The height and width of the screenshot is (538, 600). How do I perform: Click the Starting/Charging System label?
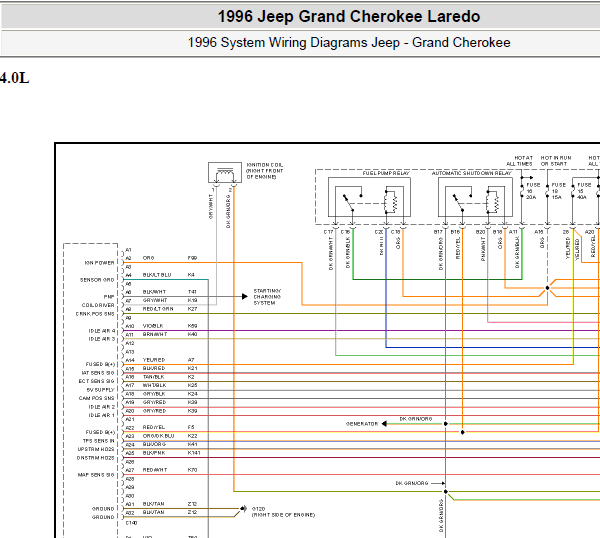(267, 297)
